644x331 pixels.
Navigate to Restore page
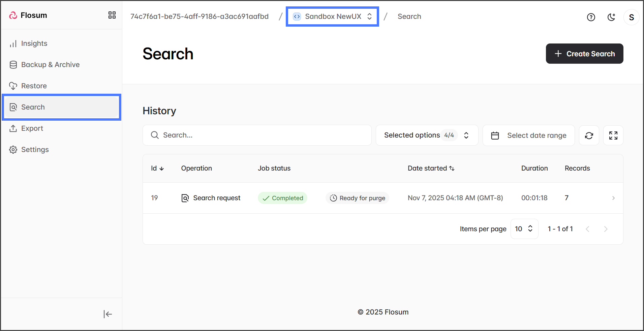(x=34, y=86)
